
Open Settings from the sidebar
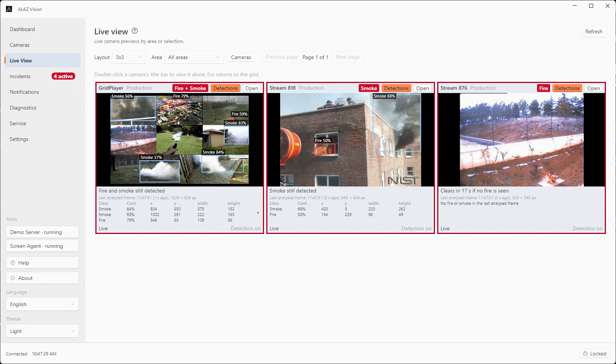coord(42,139)
